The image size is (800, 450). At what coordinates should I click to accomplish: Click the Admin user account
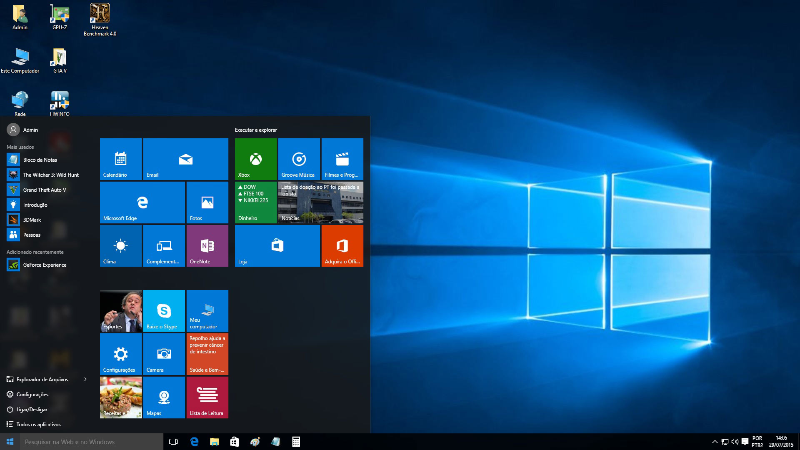click(23, 130)
